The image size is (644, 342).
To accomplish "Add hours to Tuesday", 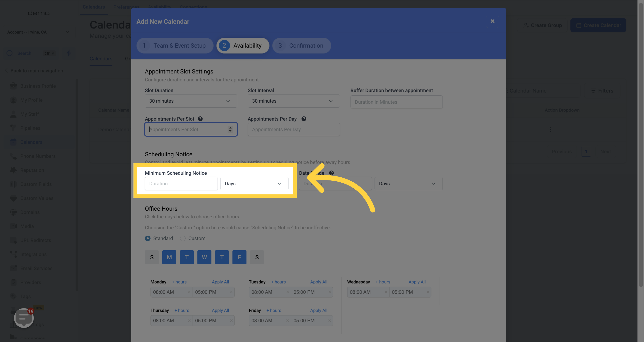I will coord(278,282).
